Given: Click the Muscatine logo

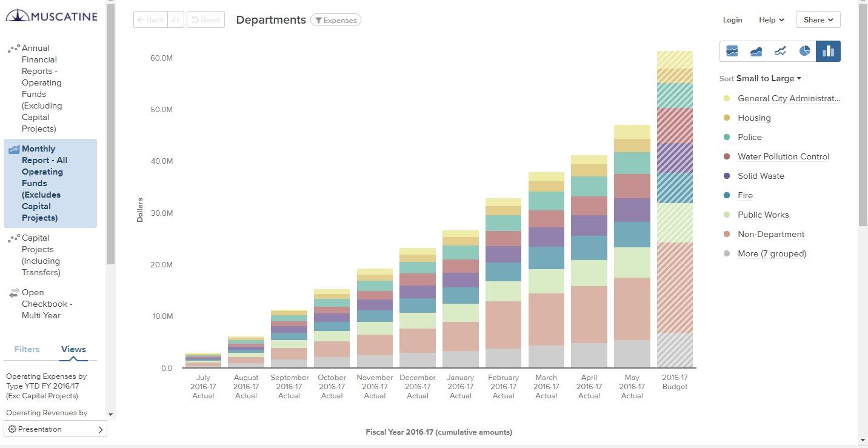Looking at the screenshot, I should click(52, 16).
